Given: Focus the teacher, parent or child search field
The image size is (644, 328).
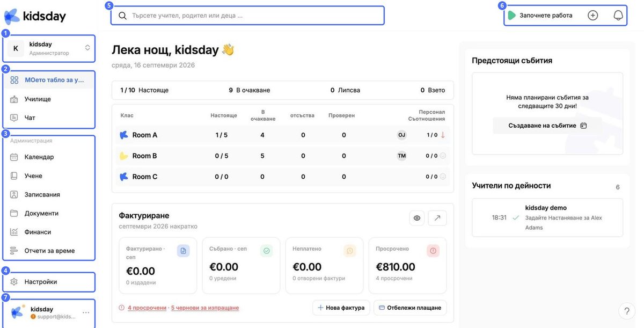Looking at the screenshot, I should pyautogui.click(x=248, y=16).
